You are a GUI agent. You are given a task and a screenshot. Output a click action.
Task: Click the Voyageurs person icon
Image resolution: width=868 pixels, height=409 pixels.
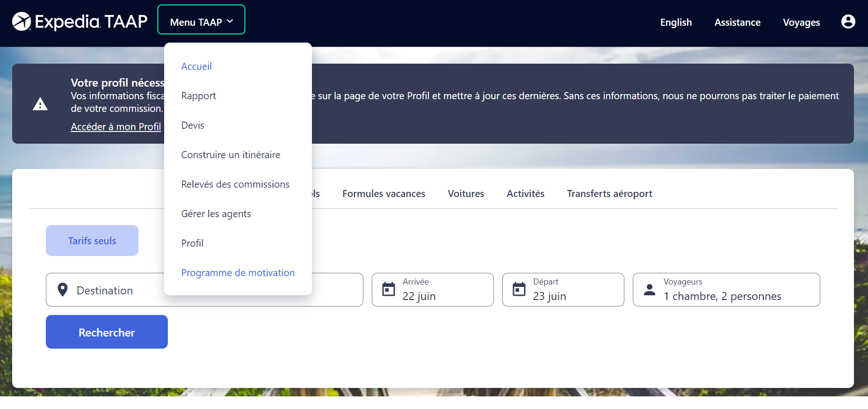click(650, 290)
